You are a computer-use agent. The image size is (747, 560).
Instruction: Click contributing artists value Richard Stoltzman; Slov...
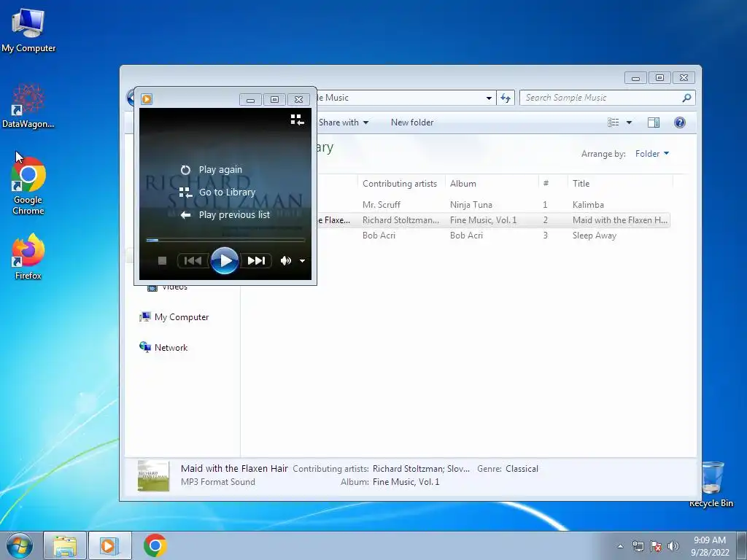tap(421, 469)
